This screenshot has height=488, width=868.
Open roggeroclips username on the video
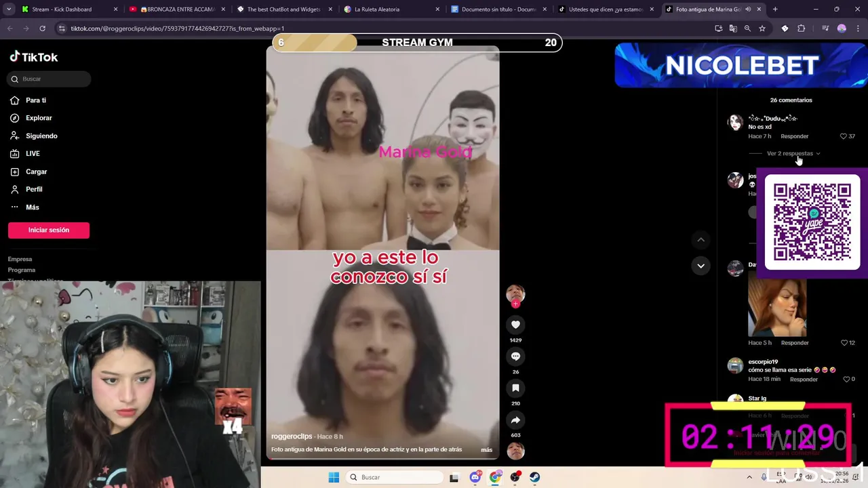[x=292, y=436]
